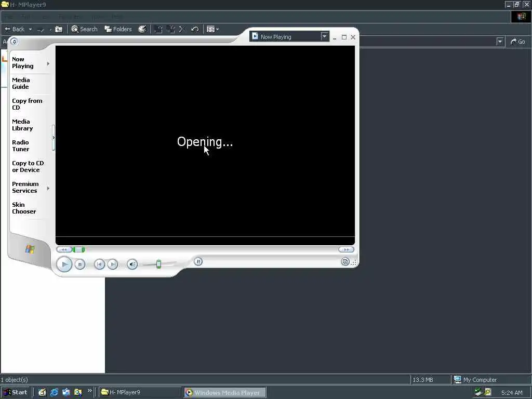The image size is (532, 399).
Task: Open Premium Services in sidebar
Action: (x=25, y=187)
